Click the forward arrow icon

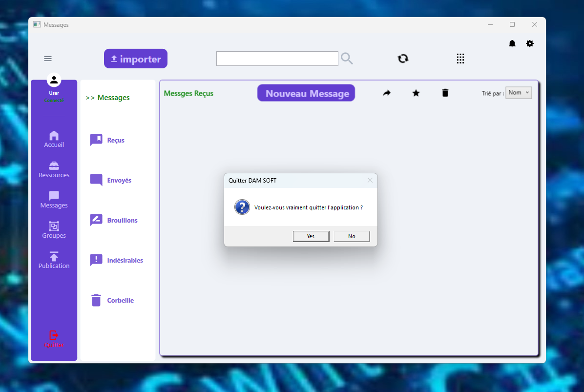click(x=387, y=93)
